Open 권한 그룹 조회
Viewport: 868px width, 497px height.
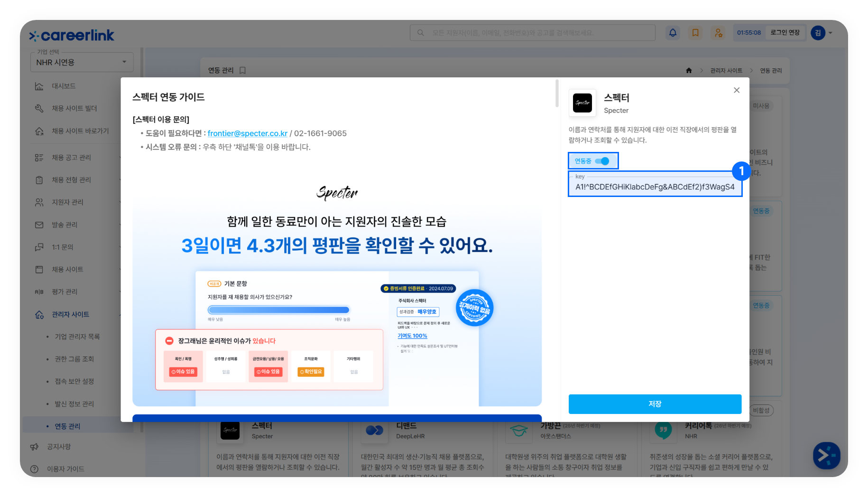(74, 359)
